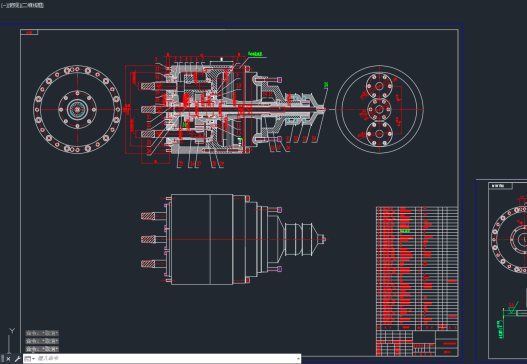The image size is (527, 364).
Task: Expand command history arrow at right end
Action: tap(298, 359)
